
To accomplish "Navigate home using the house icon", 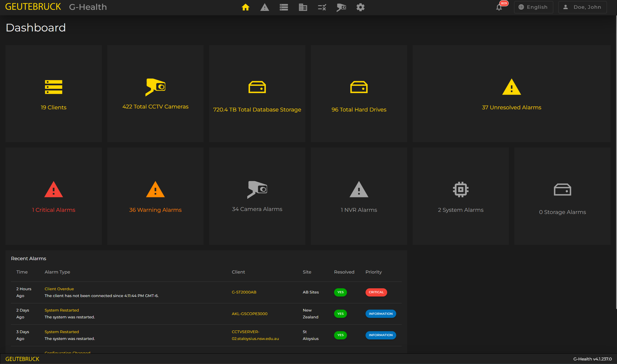I will coord(245,7).
